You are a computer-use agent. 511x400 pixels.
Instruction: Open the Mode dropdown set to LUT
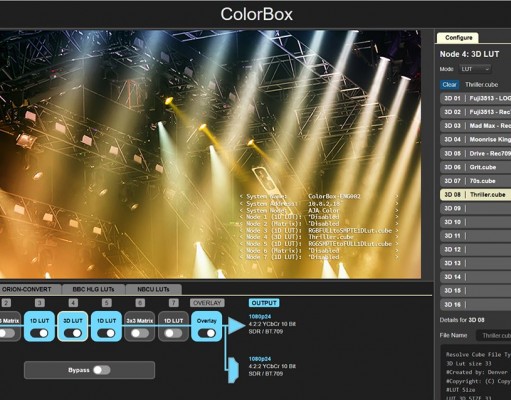coord(475,69)
